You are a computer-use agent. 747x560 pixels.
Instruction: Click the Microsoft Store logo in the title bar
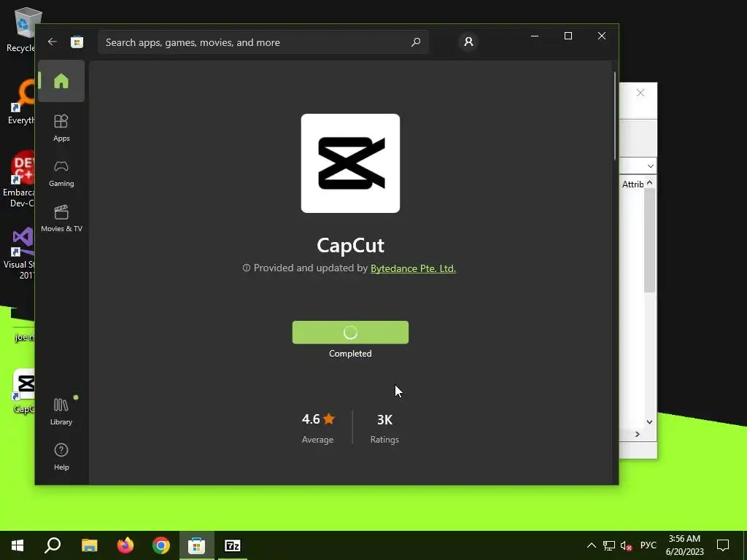[77, 42]
